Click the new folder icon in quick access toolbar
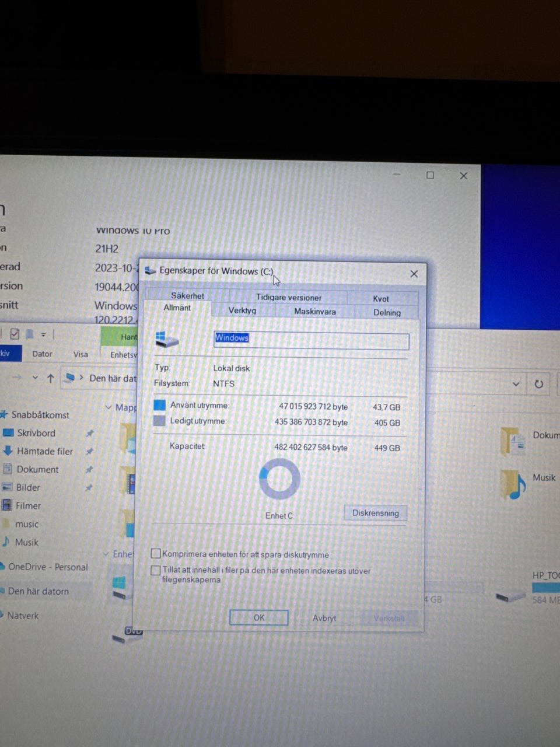Viewport: 560px width, 747px height. (x=30, y=334)
